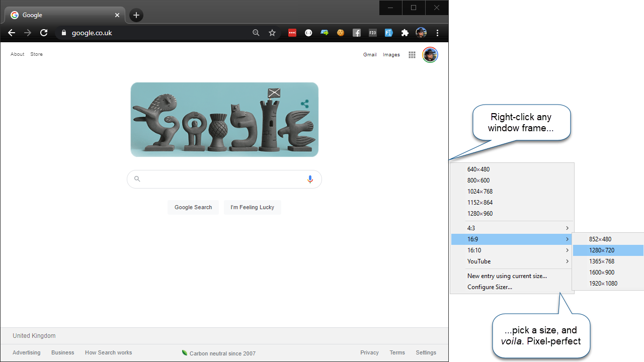Open the Google account avatar on page

pos(430,55)
